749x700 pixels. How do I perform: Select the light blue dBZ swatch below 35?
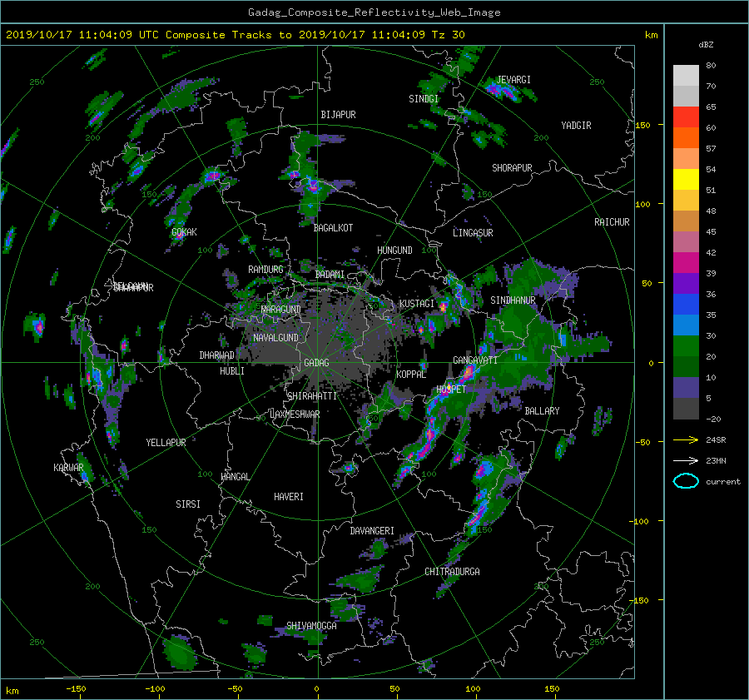(686, 325)
